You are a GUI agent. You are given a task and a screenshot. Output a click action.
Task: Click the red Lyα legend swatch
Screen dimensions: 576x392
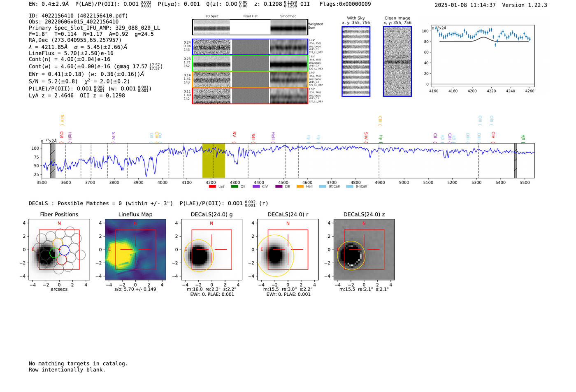[212, 186]
